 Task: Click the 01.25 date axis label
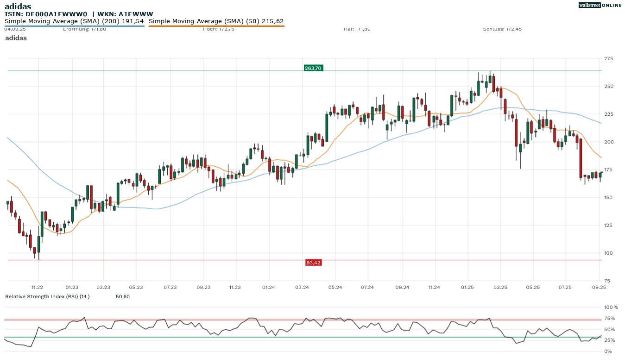[468, 288]
